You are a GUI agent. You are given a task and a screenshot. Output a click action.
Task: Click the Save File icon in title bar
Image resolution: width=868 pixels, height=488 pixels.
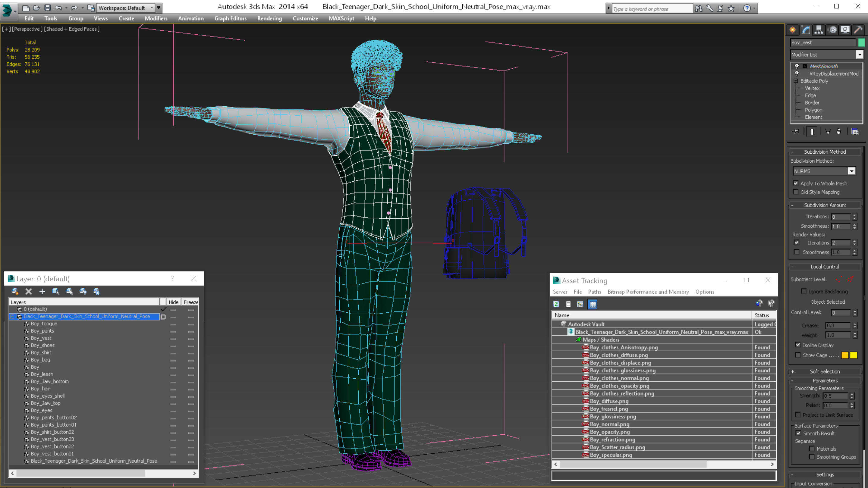pyautogui.click(x=48, y=8)
